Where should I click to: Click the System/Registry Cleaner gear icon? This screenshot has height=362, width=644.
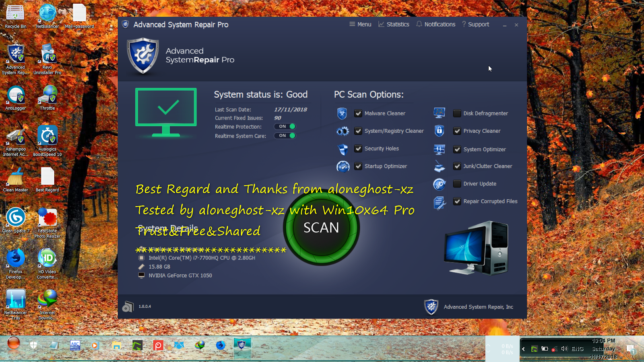coord(343,131)
